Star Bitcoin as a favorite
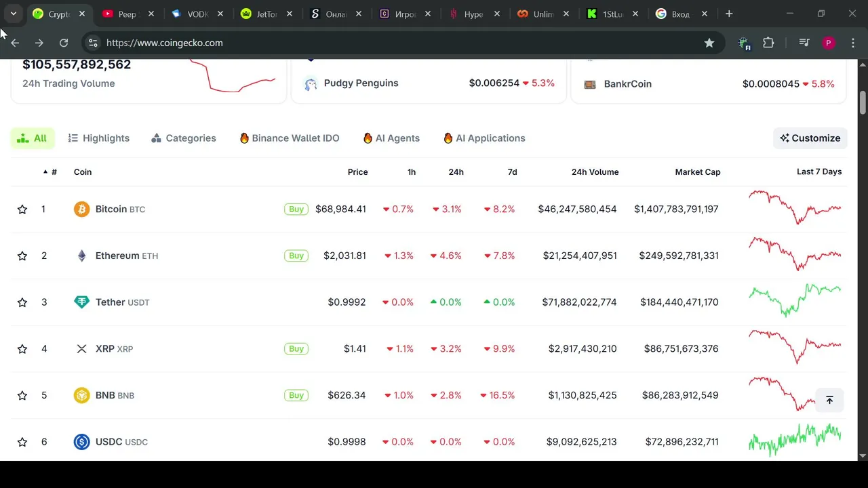 (x=22, y=209)
